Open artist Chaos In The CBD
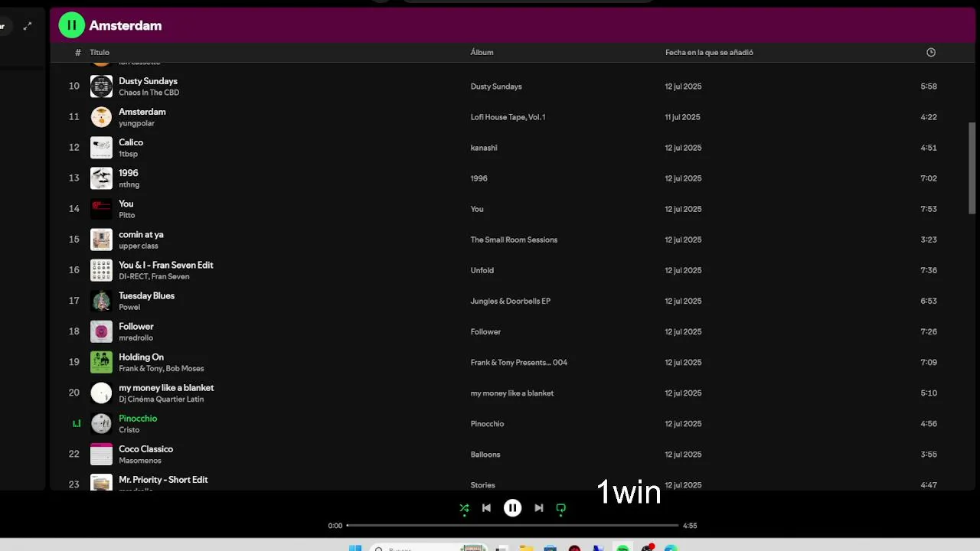The width and height of the screenshot is (980, 551). click(149, 93)
